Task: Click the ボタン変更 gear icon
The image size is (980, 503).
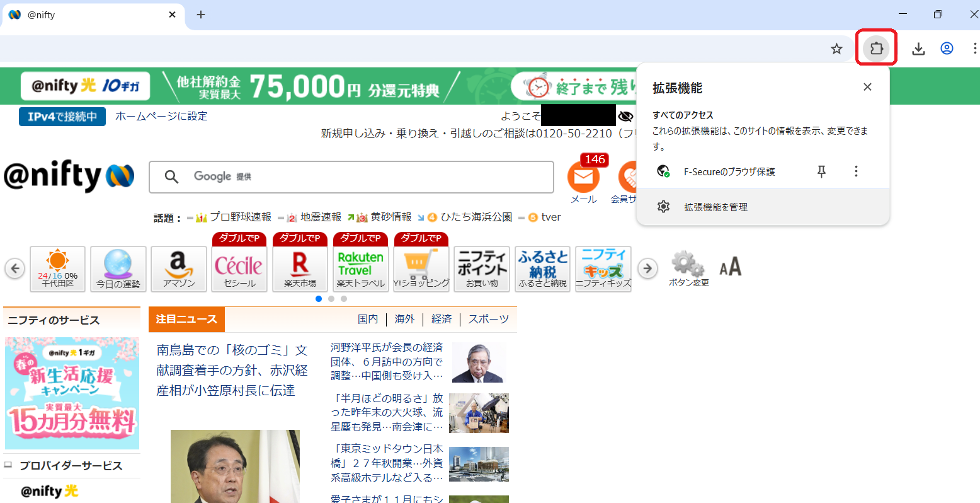Action: pos(688,266)
